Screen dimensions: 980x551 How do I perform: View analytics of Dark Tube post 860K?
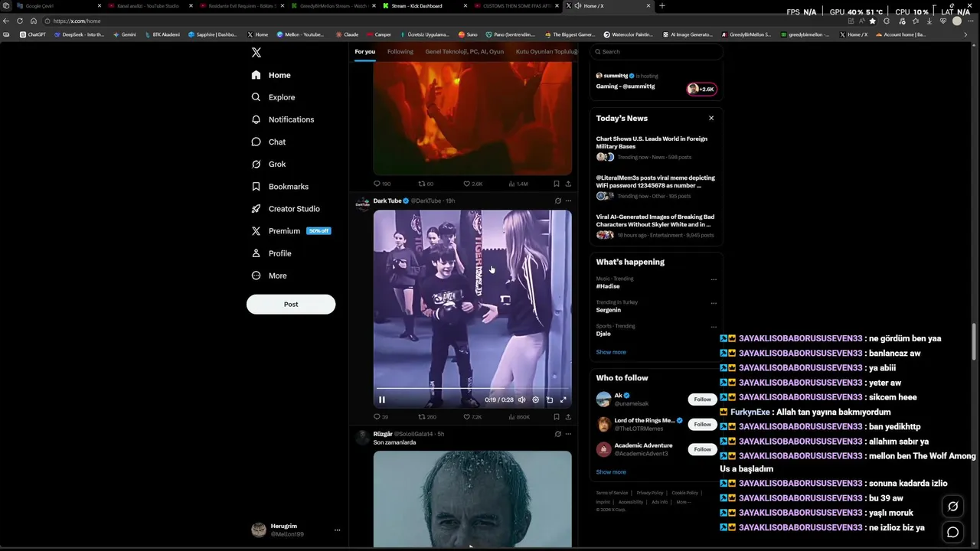(519, 417)
